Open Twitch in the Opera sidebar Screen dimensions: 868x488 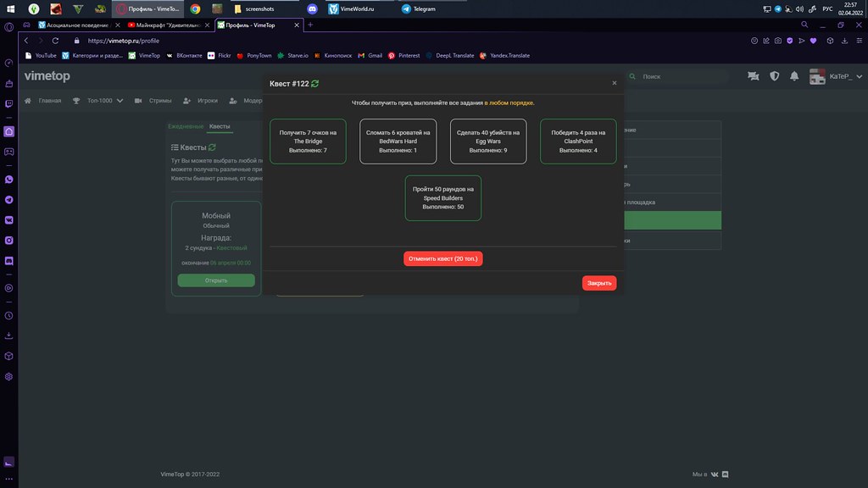click(8, 104)
